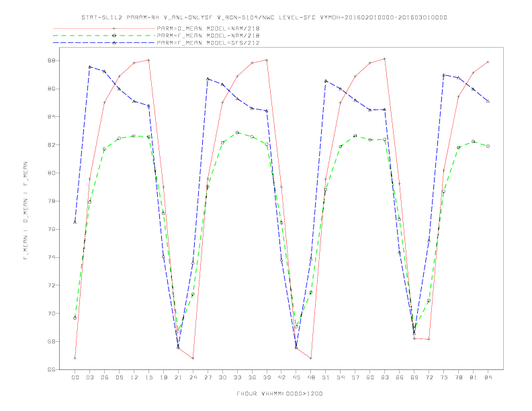Select legend entry PARM=F_MEAN MODEL=NAM/218
Image resolution: width=532 pixels, height=411 pixels.
pyautogui.click(x=208, y=36)
